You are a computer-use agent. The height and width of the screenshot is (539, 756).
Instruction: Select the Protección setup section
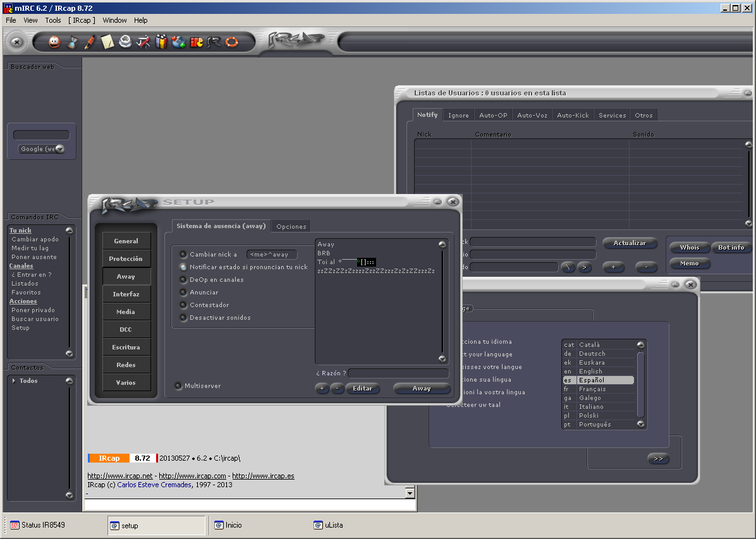click(126, 259)
